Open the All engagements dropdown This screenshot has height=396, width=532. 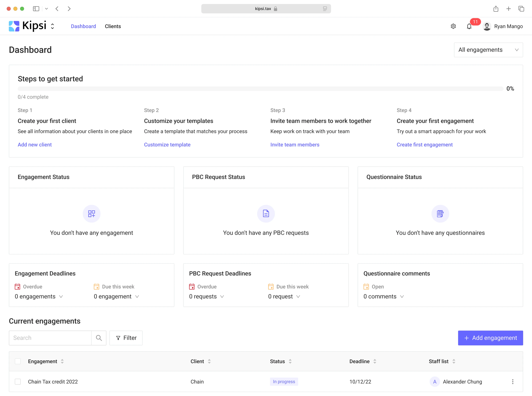click(x=488, y=50)
